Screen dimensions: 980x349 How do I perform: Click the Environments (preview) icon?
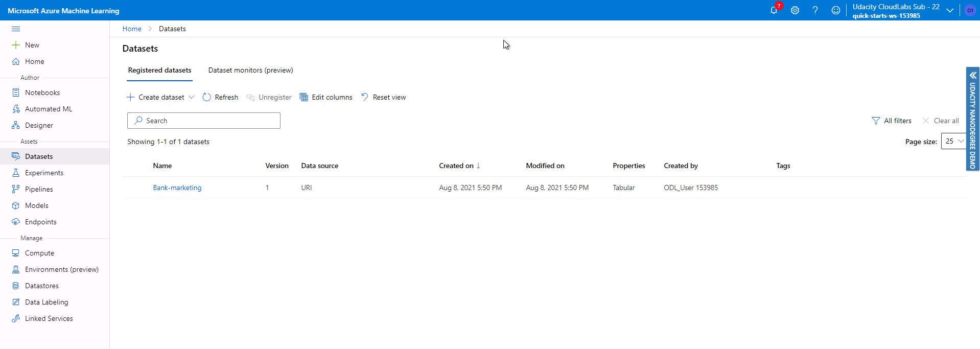(x=16, y=269)
